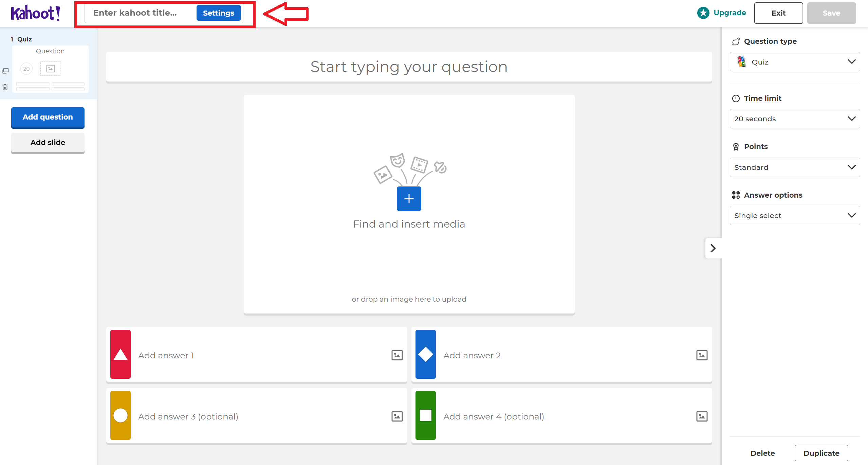Click the Add question button
The image size is (868, 465).
pyautogui.click(x=48, y=117)
